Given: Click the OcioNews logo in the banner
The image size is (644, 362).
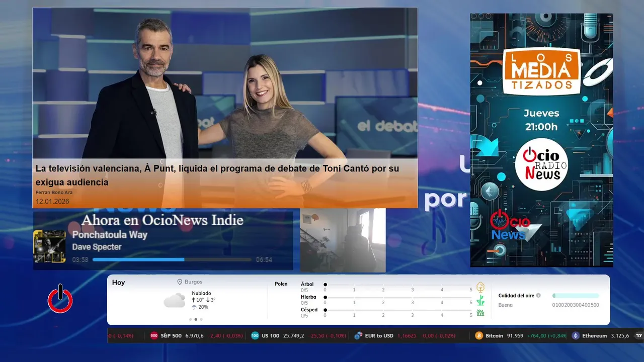Looking at the screenshot, I should click(x=510, y=225).
